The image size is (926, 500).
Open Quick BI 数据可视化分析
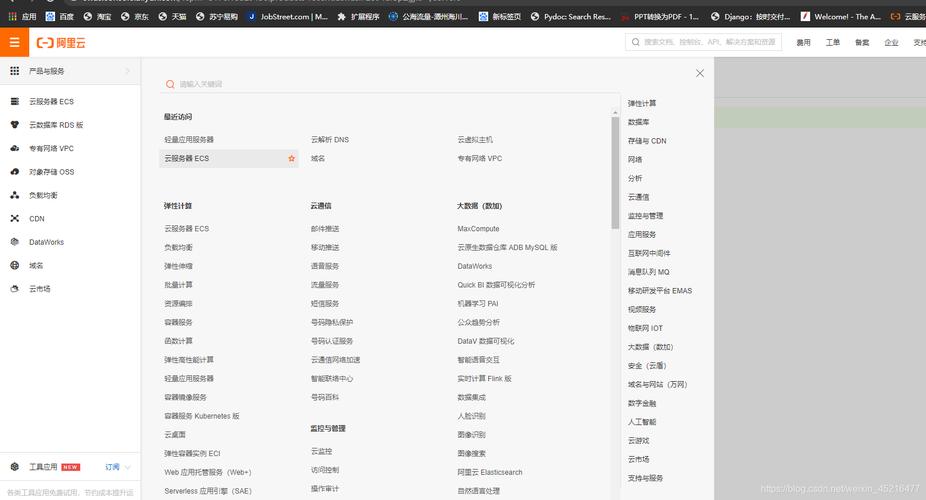tap(496, 285)
